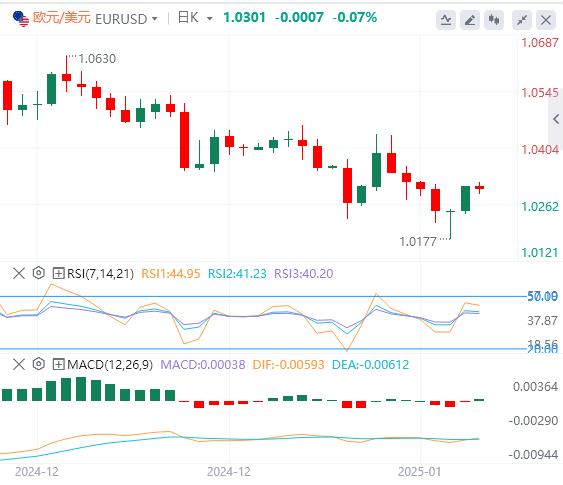This screenshot has height=485, width=563.
Task: Click the 1.0687 price axis label
Action: coord(540,43)
